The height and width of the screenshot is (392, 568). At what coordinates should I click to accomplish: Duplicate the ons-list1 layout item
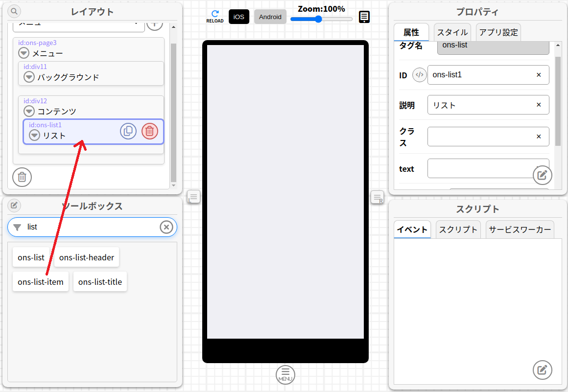[128, 131]
